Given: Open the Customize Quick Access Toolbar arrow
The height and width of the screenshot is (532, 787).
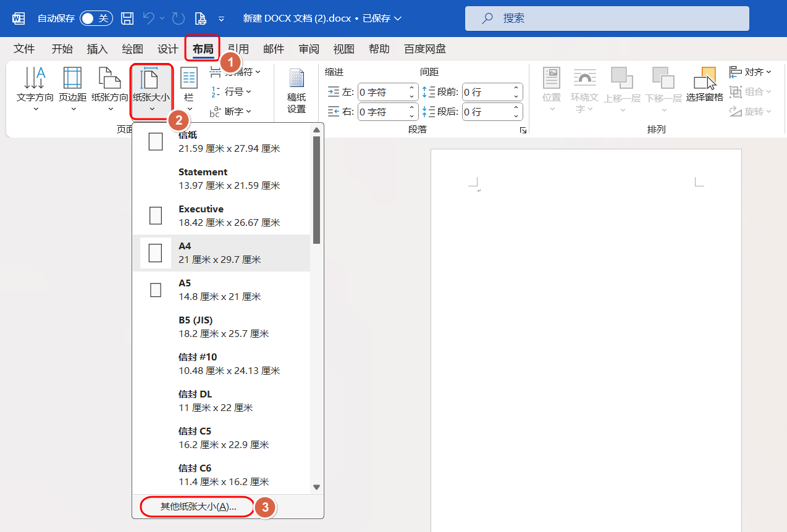Looking at the screenshot, I should (222, 19).
